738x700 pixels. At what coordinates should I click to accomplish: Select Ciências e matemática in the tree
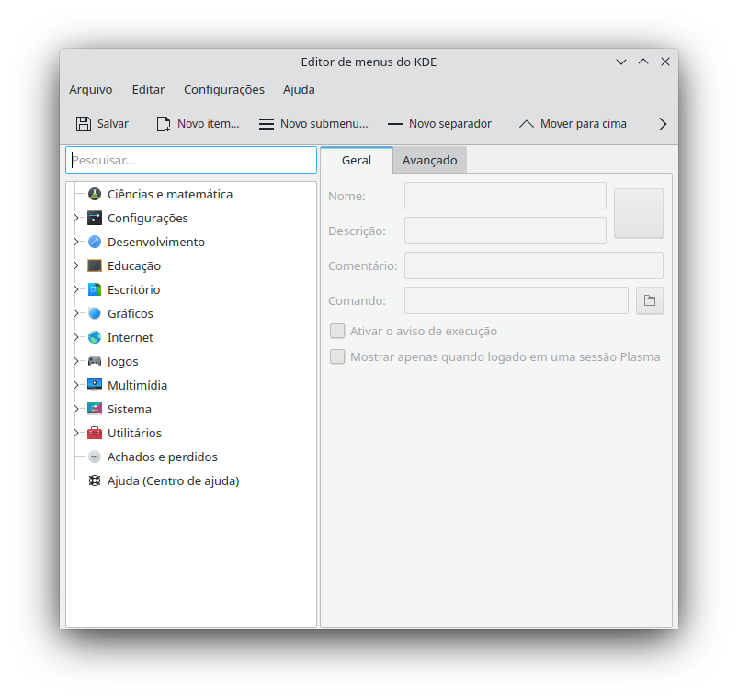tap(169, 194)
